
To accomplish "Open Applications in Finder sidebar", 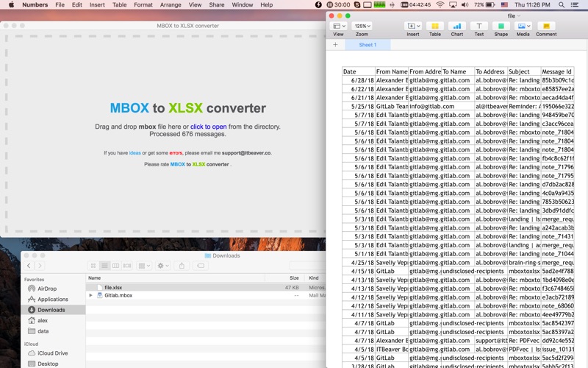I will (x=52, y=300).
